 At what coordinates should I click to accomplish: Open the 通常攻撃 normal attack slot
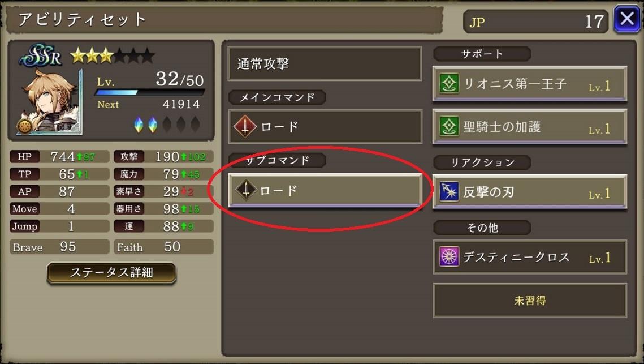[325, 64]
